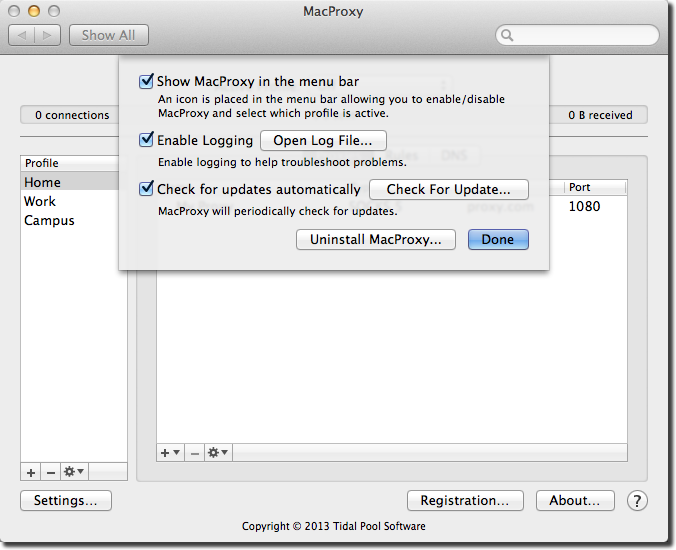676x550 pixels.
Task: Click the help question mark icon
Action: (637, 501)
